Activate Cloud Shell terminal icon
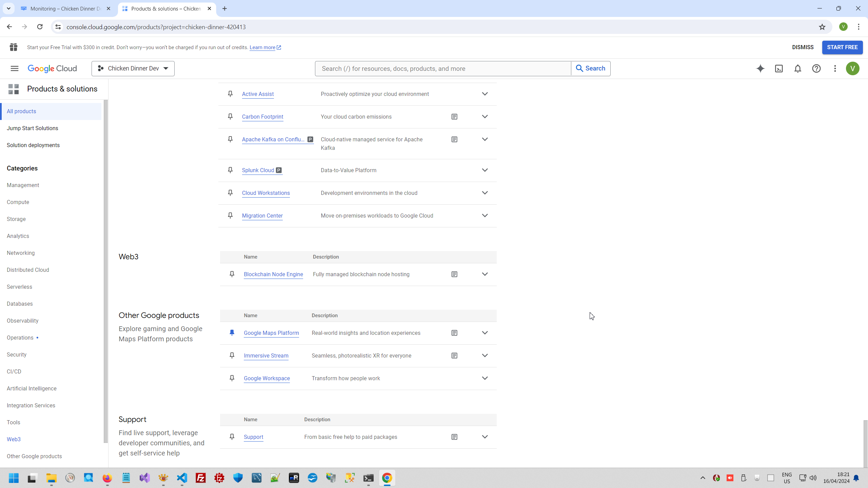 tap(779, 68)
